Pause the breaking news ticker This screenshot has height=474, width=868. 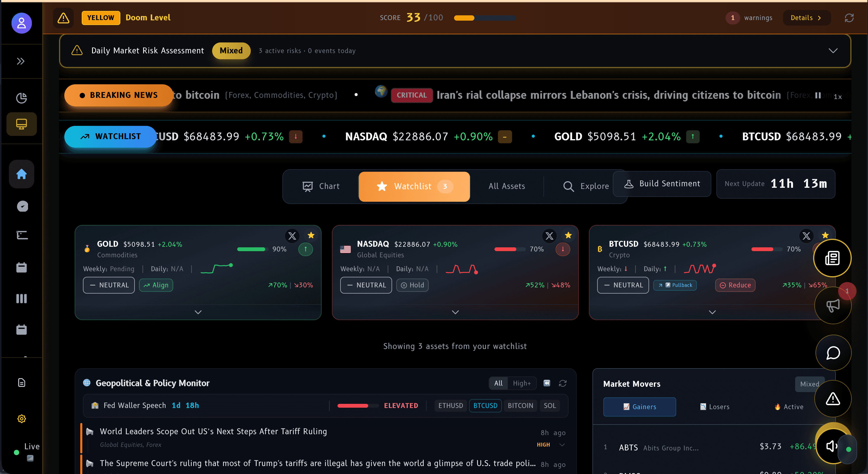[818, 95]
